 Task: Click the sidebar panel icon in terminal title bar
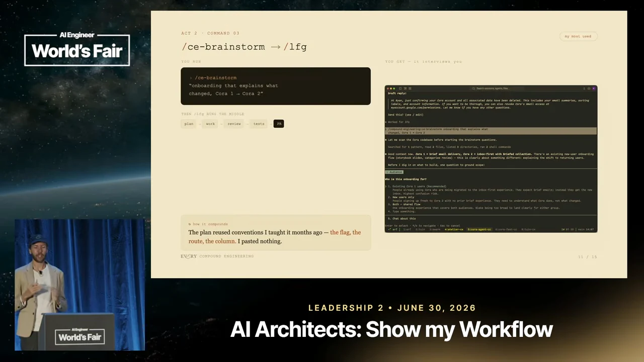pyautogui.click(x=400, y=88)
